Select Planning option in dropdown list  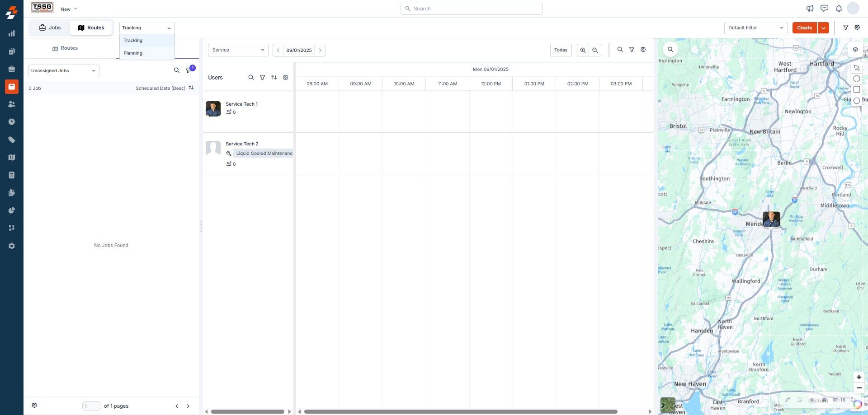click(x=147, y=53)
